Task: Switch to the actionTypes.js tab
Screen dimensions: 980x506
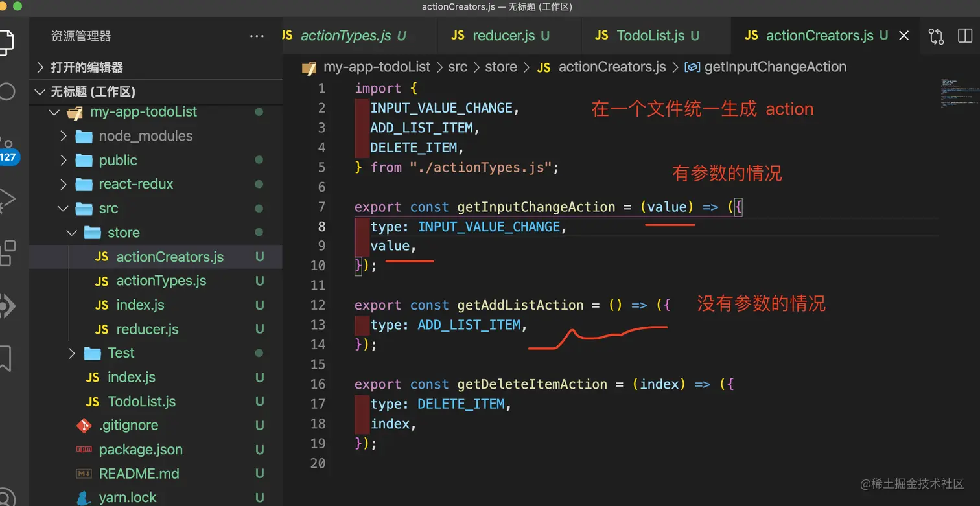Action: [359, 36]
